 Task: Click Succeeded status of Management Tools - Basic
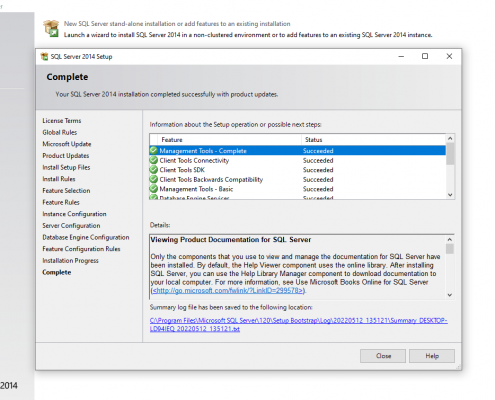click(x=318, y=189)
